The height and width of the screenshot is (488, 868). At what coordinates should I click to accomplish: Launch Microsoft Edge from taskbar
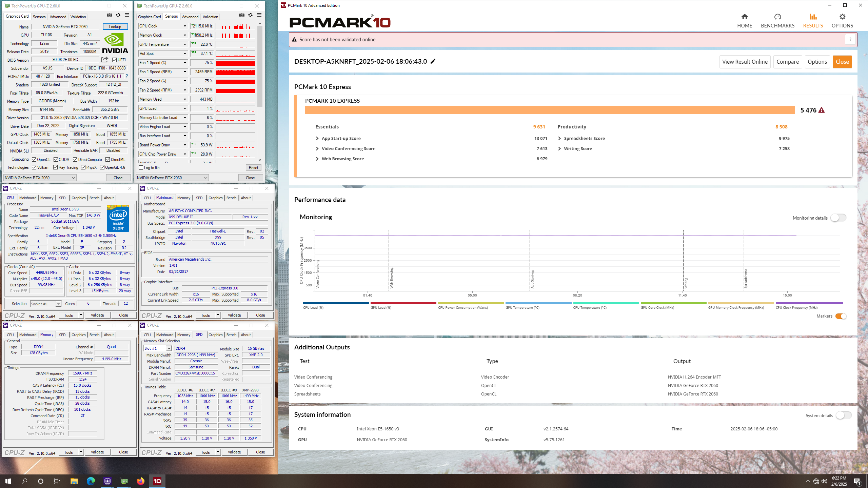[91, 481]
